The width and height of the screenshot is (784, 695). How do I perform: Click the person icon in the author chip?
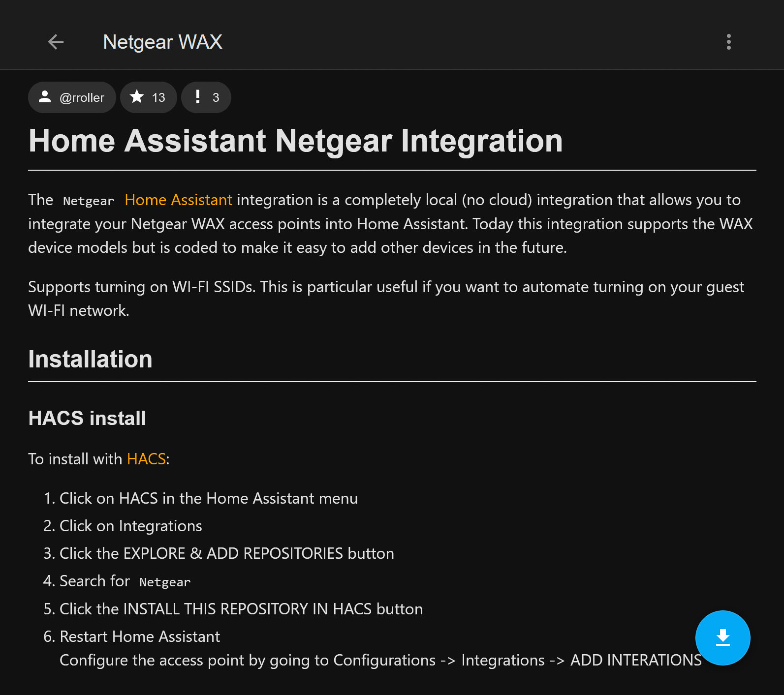(x=45, y=97)
